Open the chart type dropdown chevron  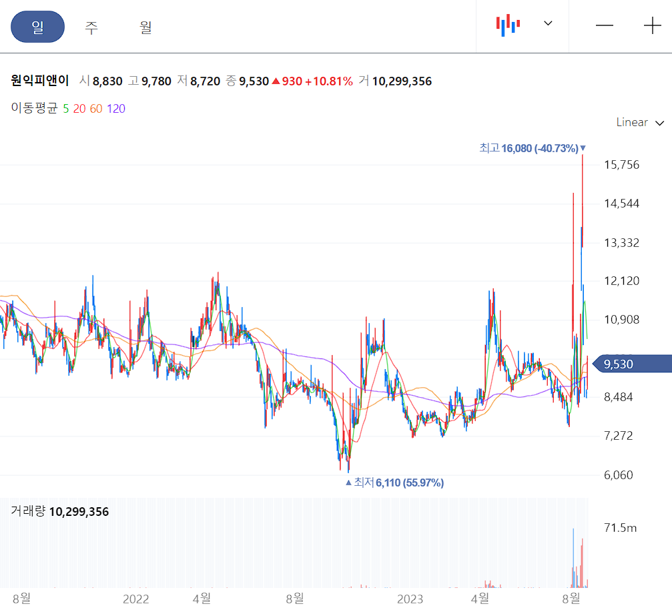[x=547, y=24]
